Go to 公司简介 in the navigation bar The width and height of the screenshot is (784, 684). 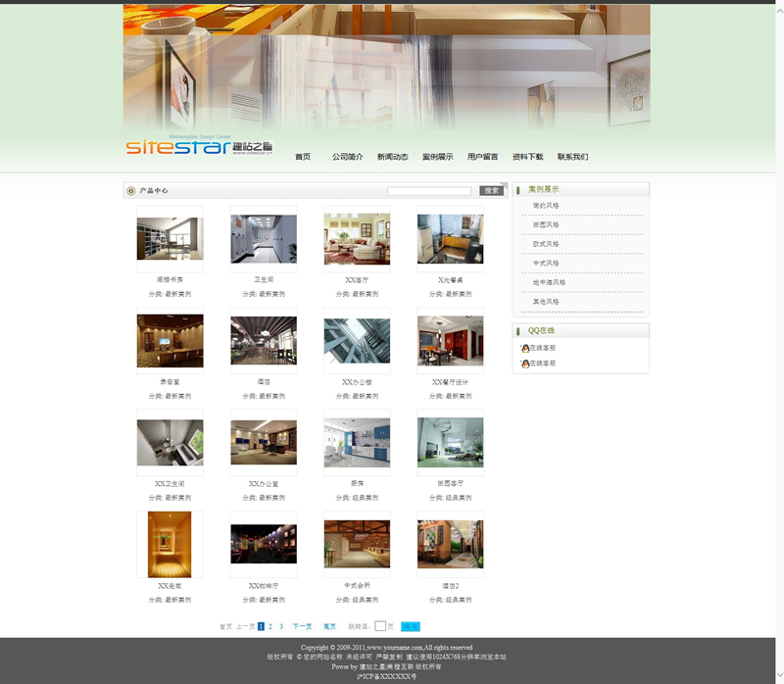point(347,157)
